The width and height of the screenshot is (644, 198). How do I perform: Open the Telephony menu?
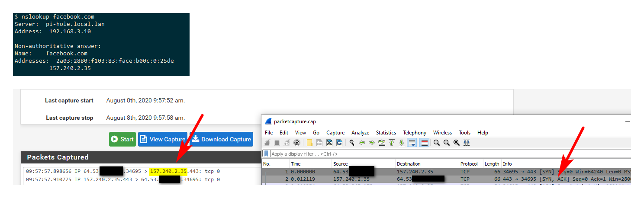click(x=415, y=133)
